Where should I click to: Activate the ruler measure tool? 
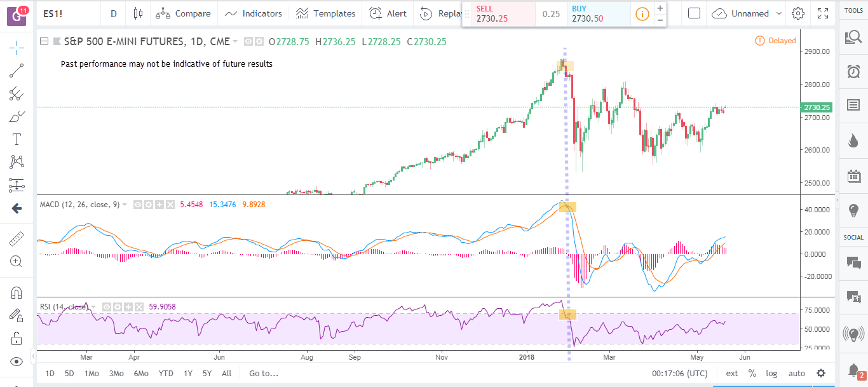pos(17,239)
